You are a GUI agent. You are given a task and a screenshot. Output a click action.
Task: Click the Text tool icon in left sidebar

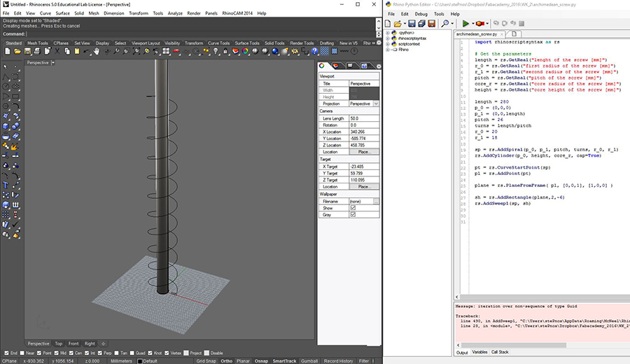click(x=6, y=185)
